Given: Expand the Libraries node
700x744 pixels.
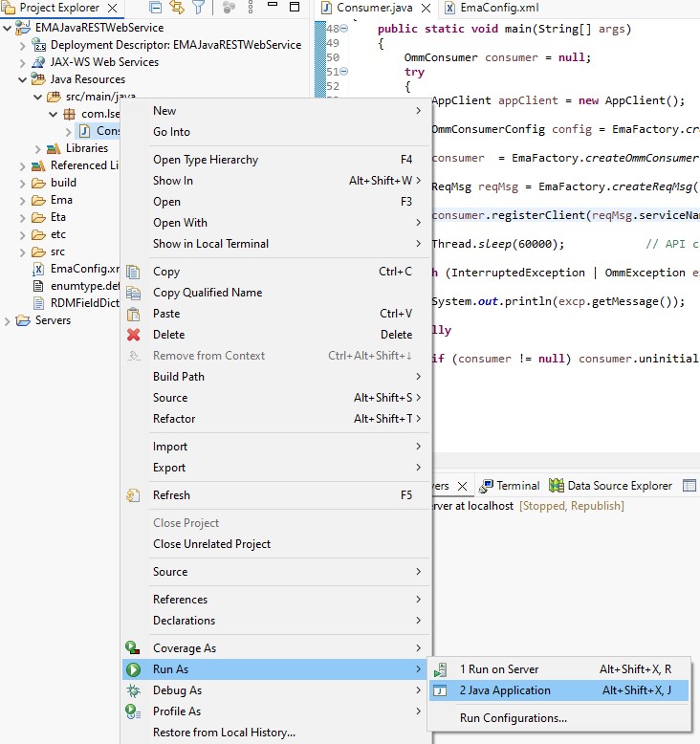Looking at the screenshot, I should tap(38, 149).
